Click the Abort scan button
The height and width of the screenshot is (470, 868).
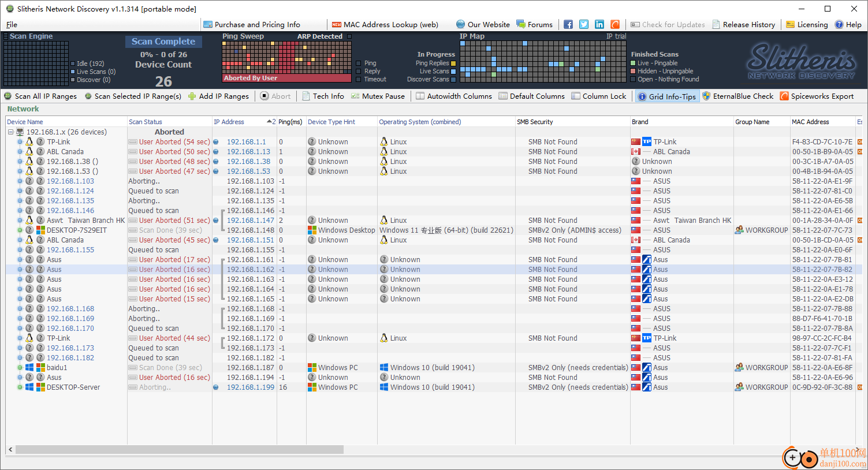(x=275, y=96)
